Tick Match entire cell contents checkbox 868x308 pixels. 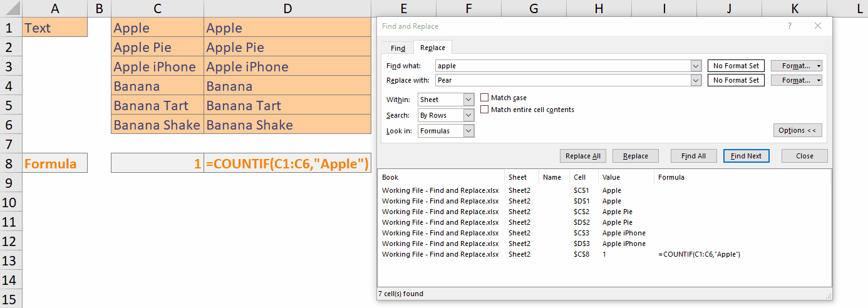485,110
